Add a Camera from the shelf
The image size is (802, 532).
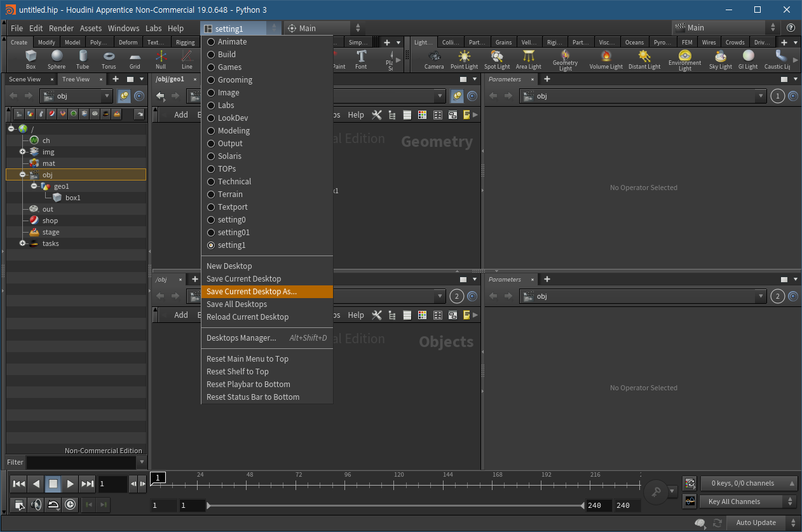[x=434, y=60]
